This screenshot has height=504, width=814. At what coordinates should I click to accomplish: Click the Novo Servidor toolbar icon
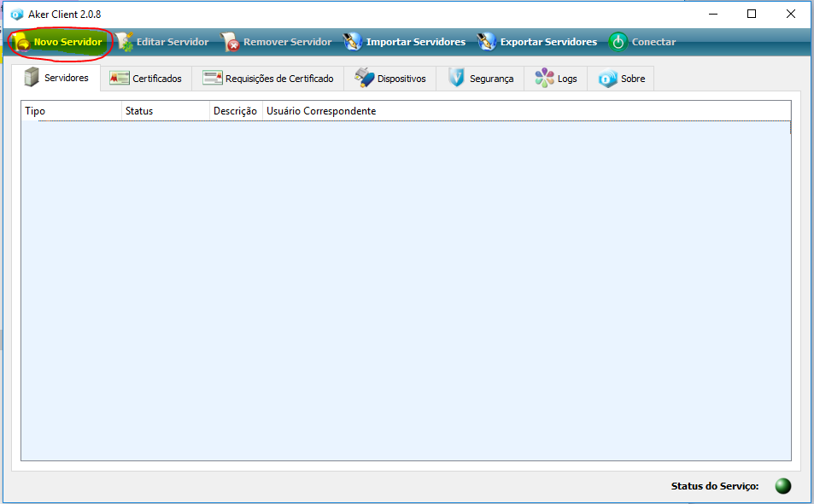[x=21, y=42]
